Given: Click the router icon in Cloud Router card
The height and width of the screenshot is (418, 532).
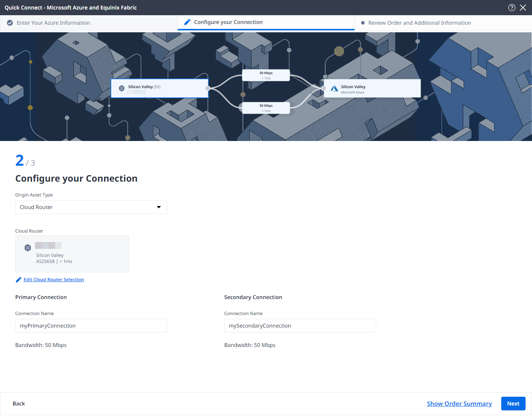Looking at the screenshot, I should (28, 248).
